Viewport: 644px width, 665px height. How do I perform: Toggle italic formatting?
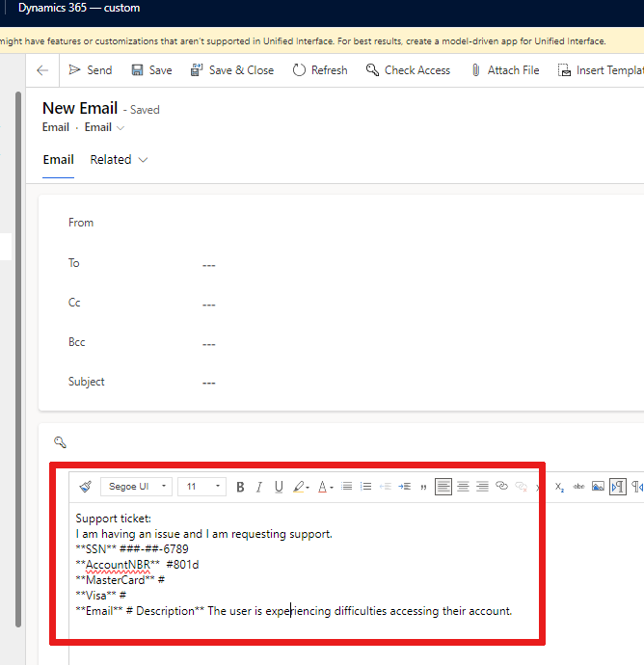coord(259,487)
